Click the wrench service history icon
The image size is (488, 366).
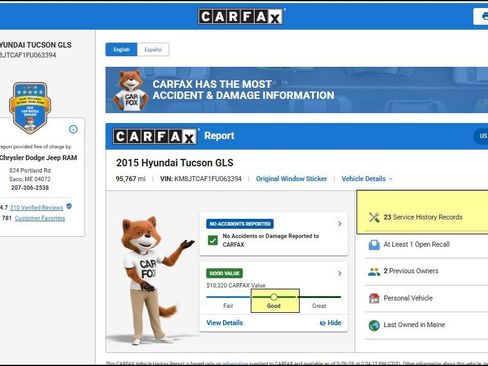click(x=374, y=217)
